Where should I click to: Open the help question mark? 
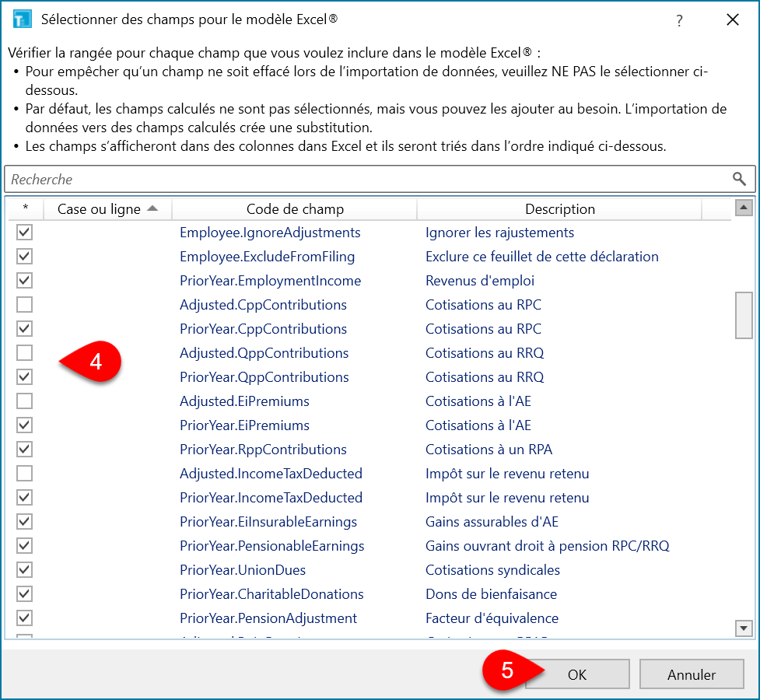click(679, 20)
